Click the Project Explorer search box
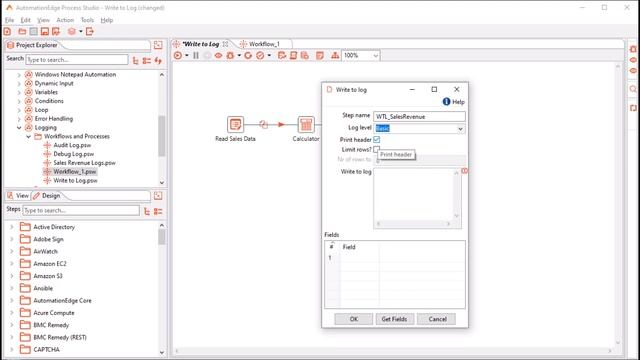The image size is (640, 360). [x=77, y=60]
